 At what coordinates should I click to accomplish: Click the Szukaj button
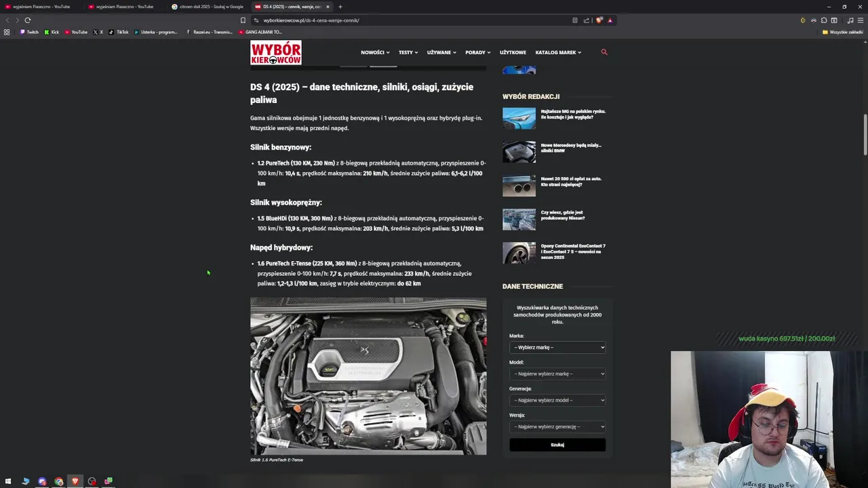pyautogui.click(x=557, y=445)
